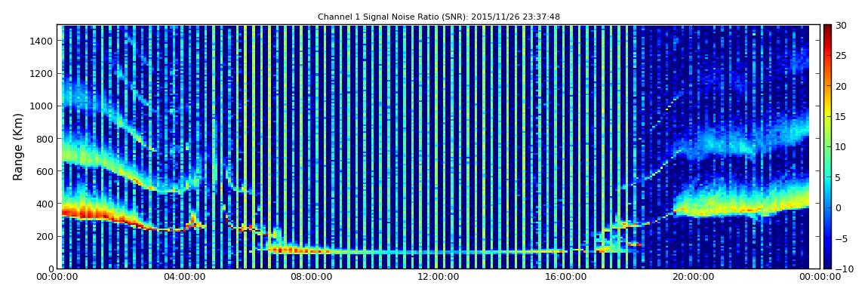The width and height of the screenshot is (868, 307).
Task: Click the 12:00:00 x-axis tick label
Action: pyautogui.click(x=437, y=277)
